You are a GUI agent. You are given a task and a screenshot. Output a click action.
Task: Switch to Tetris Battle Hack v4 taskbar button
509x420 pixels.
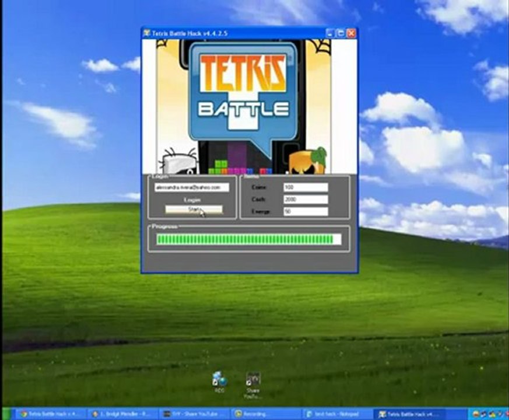coord(410,414)
